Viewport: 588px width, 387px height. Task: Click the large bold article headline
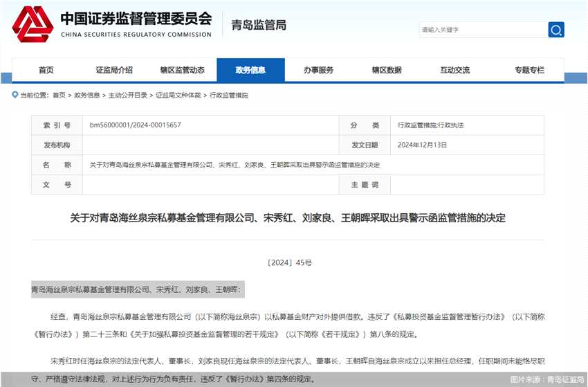tap(288, 217)
